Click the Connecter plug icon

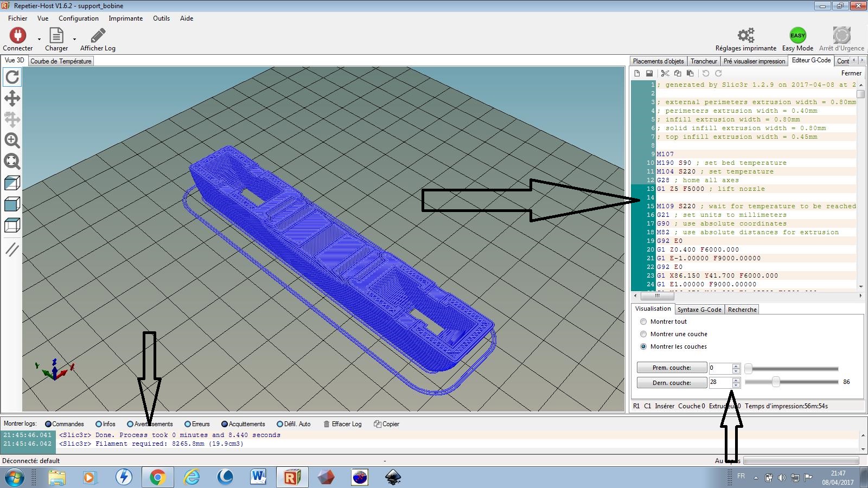17,36
